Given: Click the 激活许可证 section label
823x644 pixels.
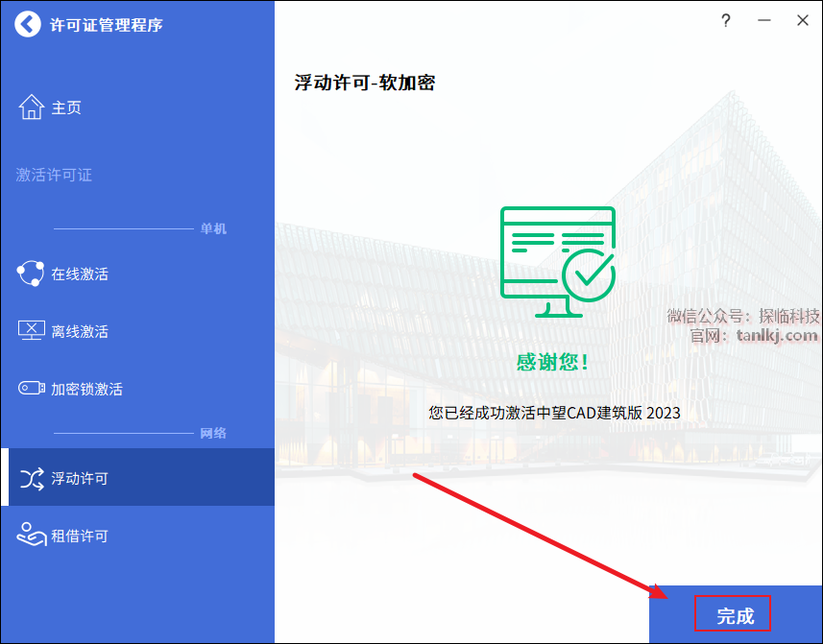Looking at the screenshot, I should 54,175.
